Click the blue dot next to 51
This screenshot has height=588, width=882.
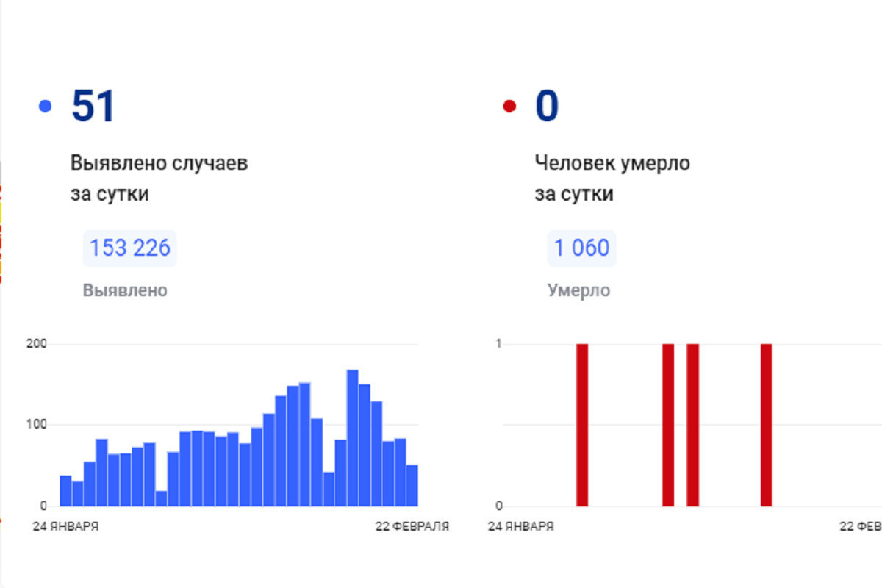(x=46, y=107)
